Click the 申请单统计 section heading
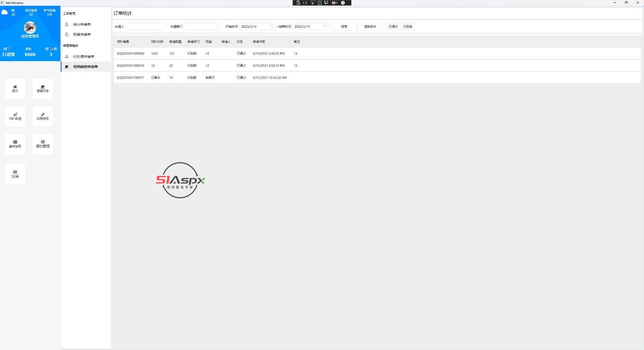Viewport: 644px width, 350px height. (71, 46)
